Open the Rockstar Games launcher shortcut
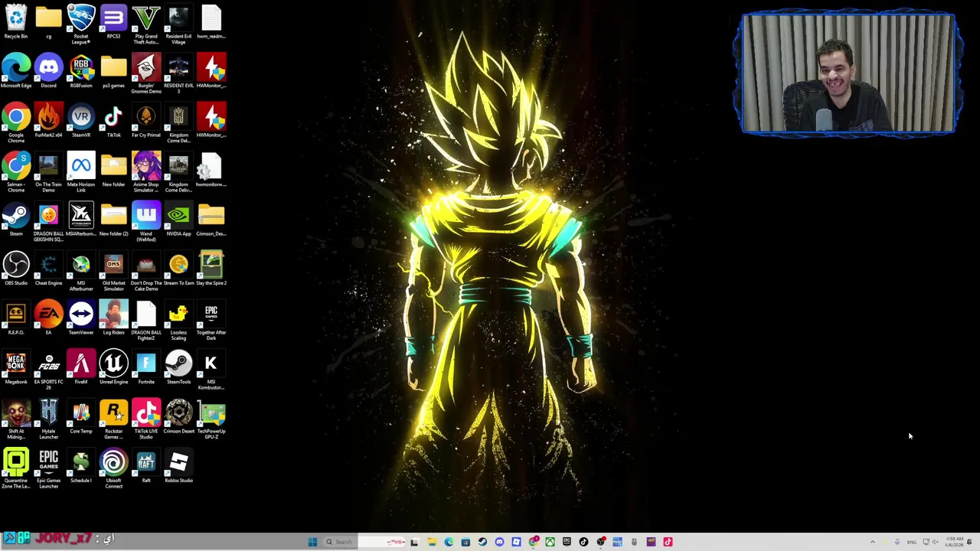The image size is (980, 551). (113, 419)
